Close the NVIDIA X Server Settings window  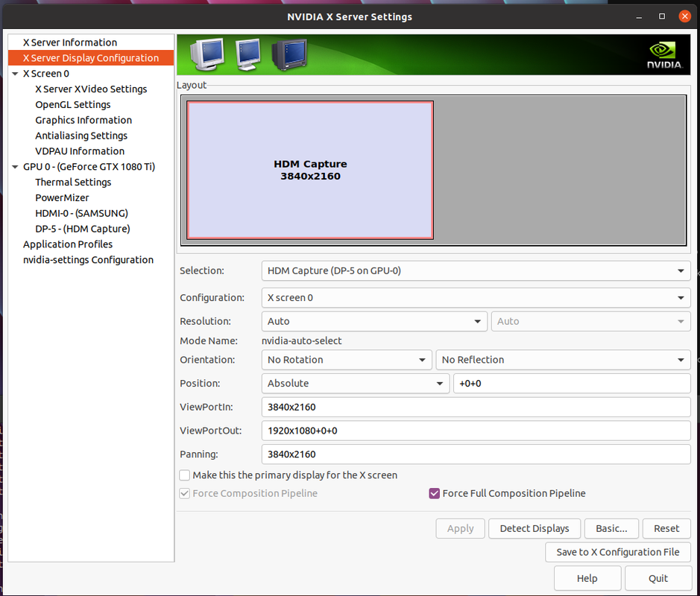click(685, 16)
